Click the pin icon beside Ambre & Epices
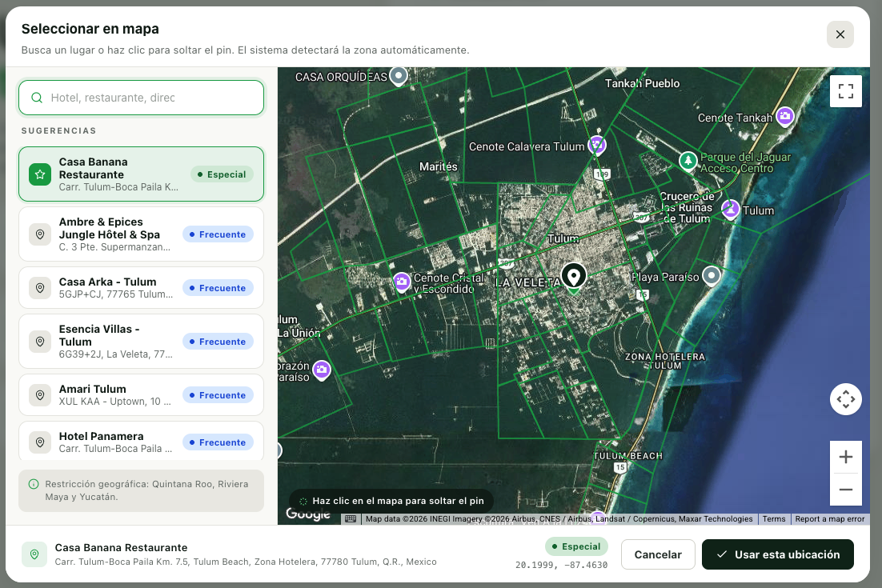This screenshot has width=882, height=588. point(40,234)
